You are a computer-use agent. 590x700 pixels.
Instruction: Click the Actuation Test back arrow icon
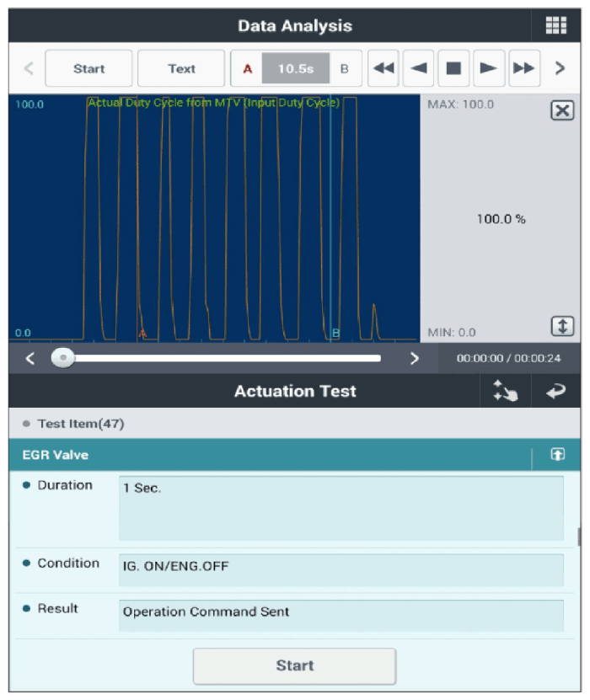tap(555, 392)
